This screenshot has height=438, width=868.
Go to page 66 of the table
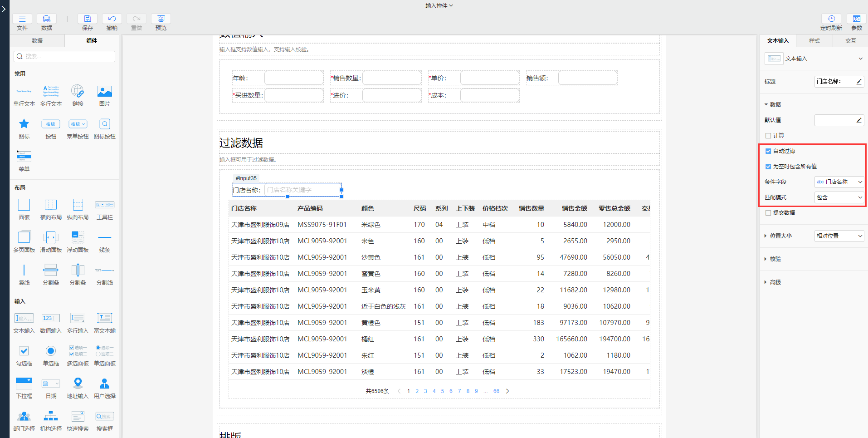[x=497, y=391]
